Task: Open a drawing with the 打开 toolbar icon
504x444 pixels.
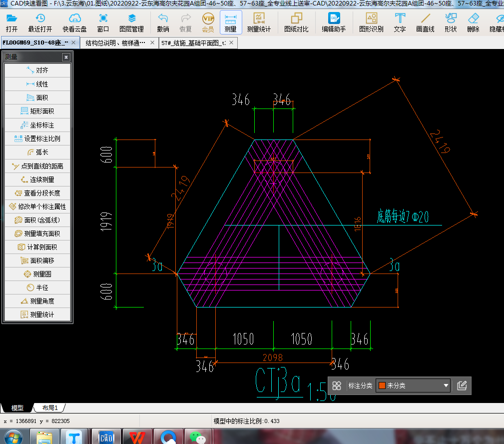Action: [11, 22]
